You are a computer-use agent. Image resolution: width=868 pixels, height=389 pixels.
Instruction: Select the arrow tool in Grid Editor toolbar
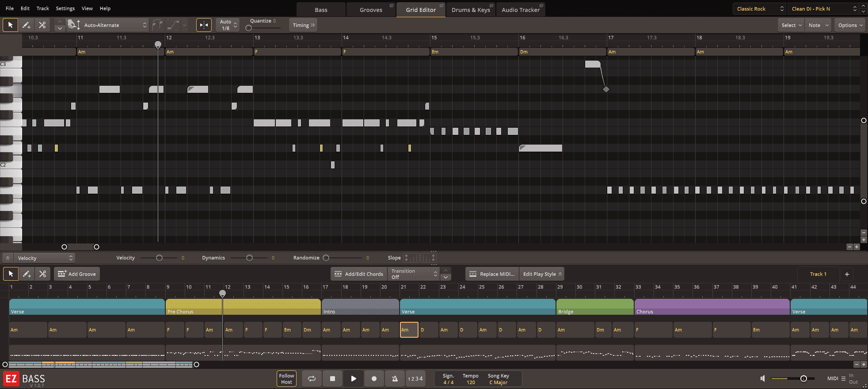[11, 25]
